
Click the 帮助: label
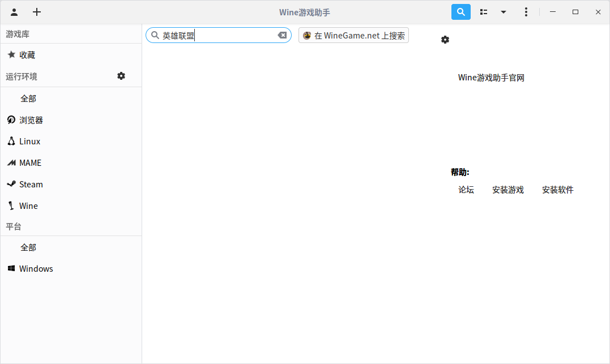pyautogui.click(x=460, y=172)
